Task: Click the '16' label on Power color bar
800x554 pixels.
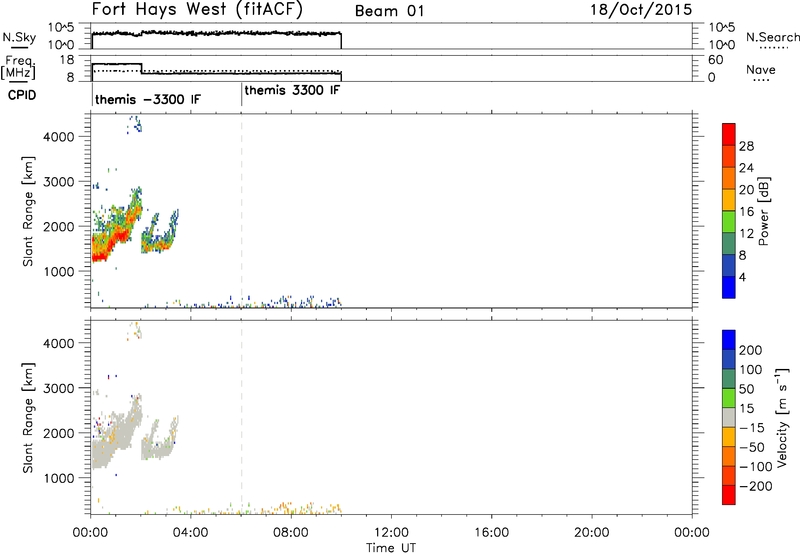Action: (x=746, y=212)
